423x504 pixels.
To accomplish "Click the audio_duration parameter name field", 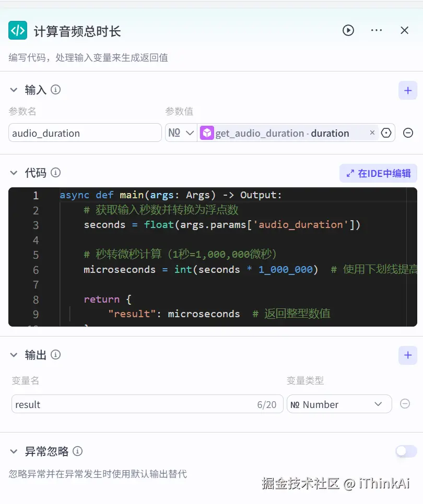I will (85, 133).
